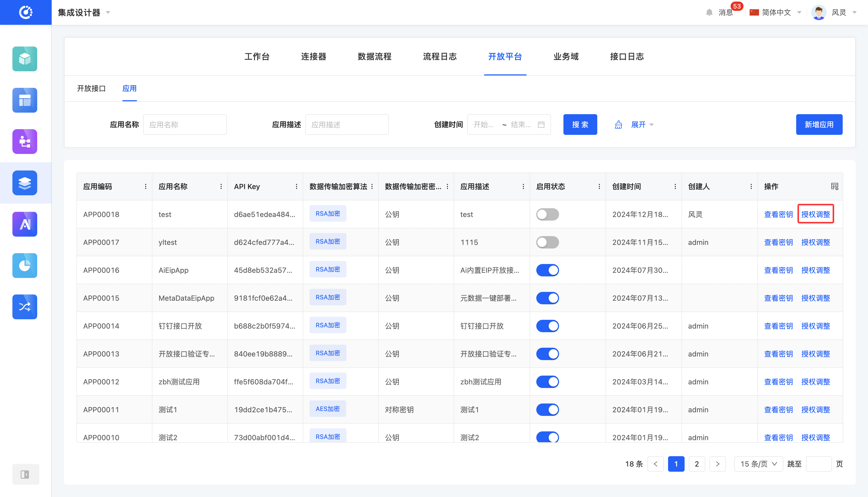Switch to the 开放接口 sub-tab
This screenshot has width=868, height=497.
tap(91, 88)
